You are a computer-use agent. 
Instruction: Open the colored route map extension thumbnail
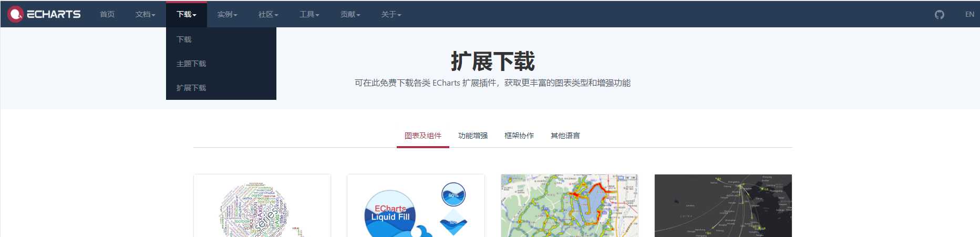570,205
